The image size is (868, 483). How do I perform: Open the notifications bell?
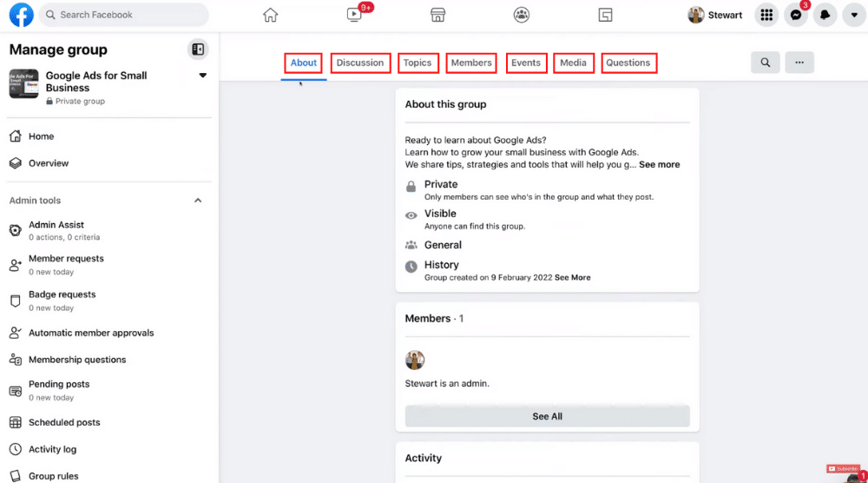(x=825, y=15)
